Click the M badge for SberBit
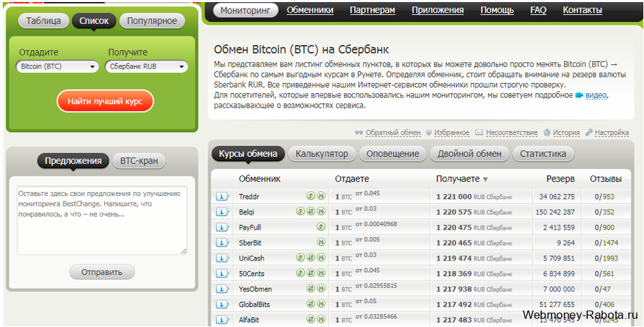644x327 pixels. pyautogui.click(x=321, y=243)
